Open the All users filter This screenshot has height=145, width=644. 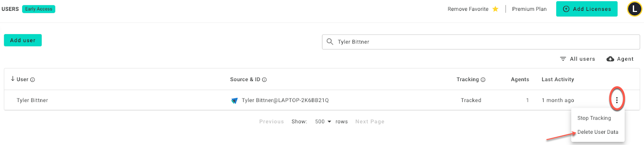click(x=577, y=59)
